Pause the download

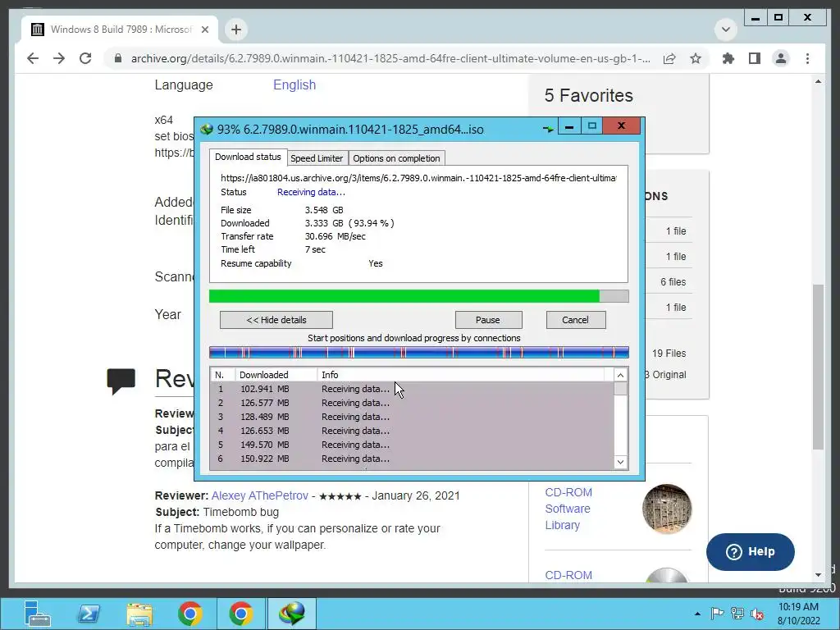(x=488, y=320)
